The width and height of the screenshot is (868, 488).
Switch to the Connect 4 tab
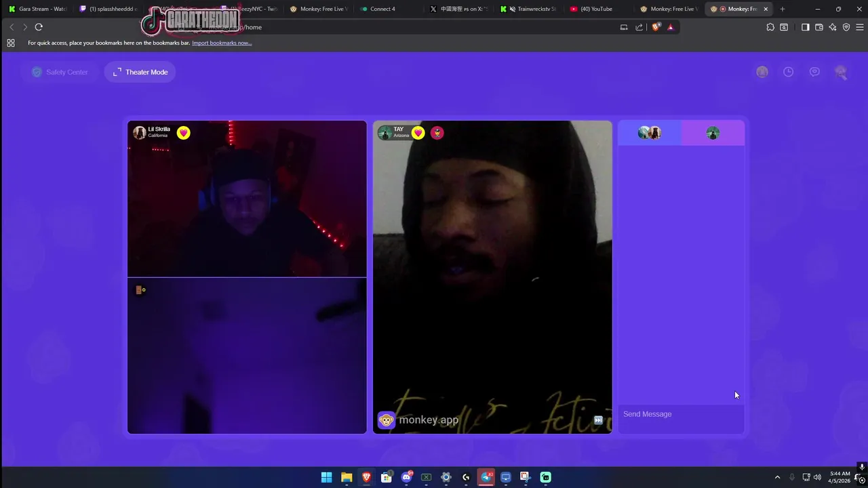pyautogui.click(x=387, y=9)
